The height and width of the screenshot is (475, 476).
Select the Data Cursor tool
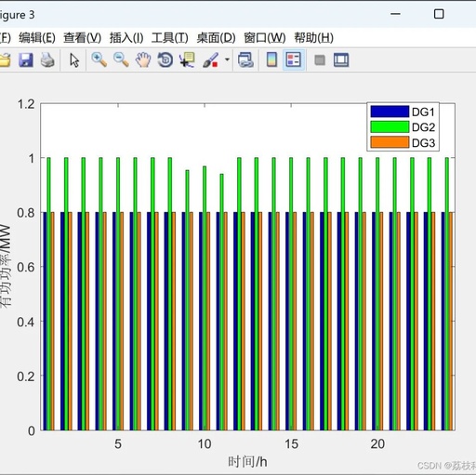tap(187, 59)
